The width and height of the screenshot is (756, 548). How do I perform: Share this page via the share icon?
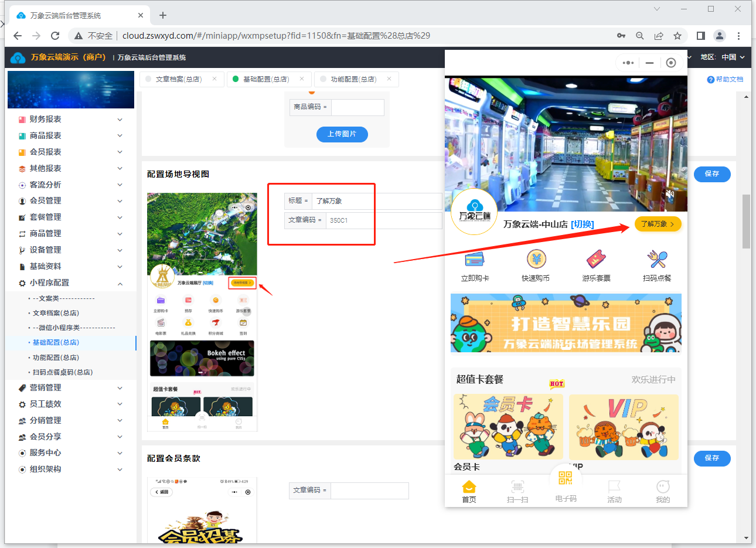(x=659, y=36)
